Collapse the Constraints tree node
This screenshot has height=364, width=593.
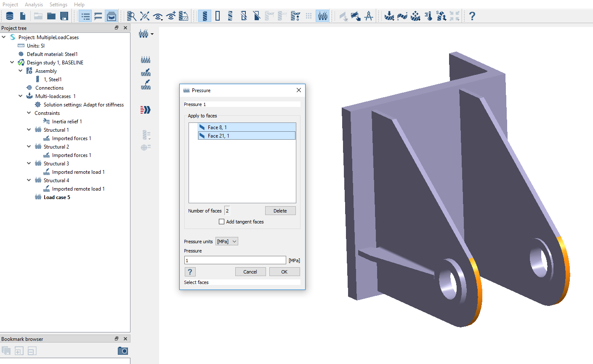[29, 113]
